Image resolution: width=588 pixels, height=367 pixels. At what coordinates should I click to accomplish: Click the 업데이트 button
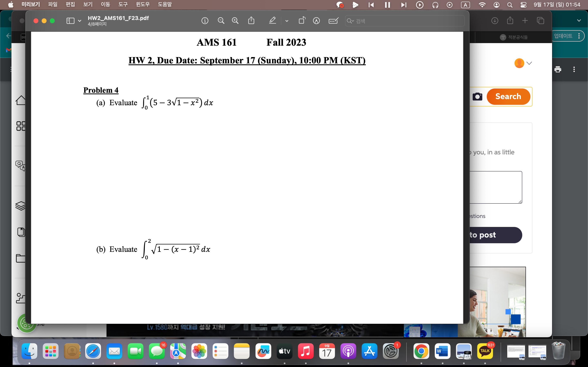(x=563, y=36)
